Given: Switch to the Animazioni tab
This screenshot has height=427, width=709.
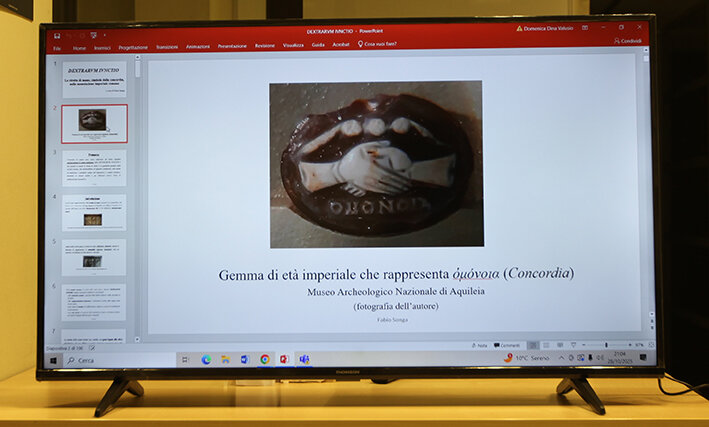Looking at the screenshot, I should pyautogui.click(x=198, y=46).
